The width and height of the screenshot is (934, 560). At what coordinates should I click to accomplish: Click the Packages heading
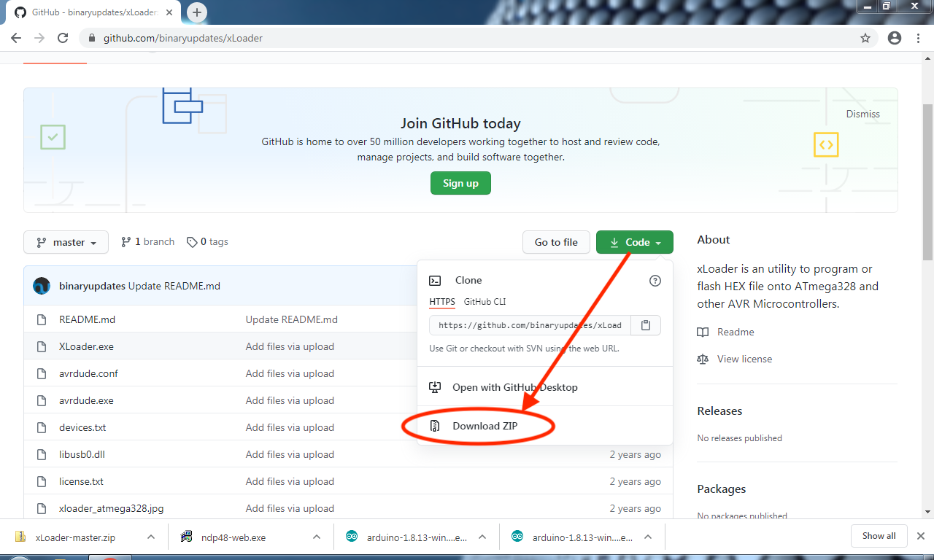(722, 489)
